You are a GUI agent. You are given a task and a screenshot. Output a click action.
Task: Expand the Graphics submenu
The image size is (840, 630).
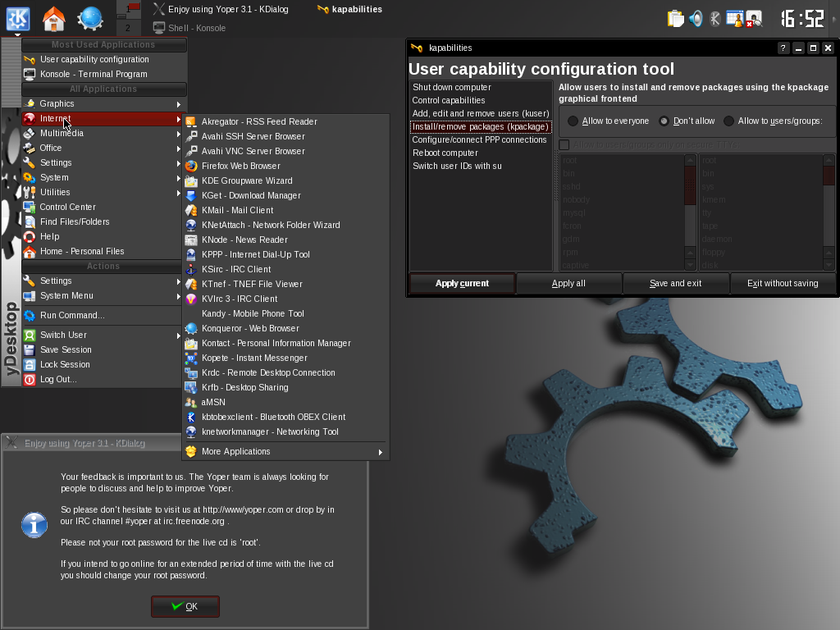click(104, 104)
